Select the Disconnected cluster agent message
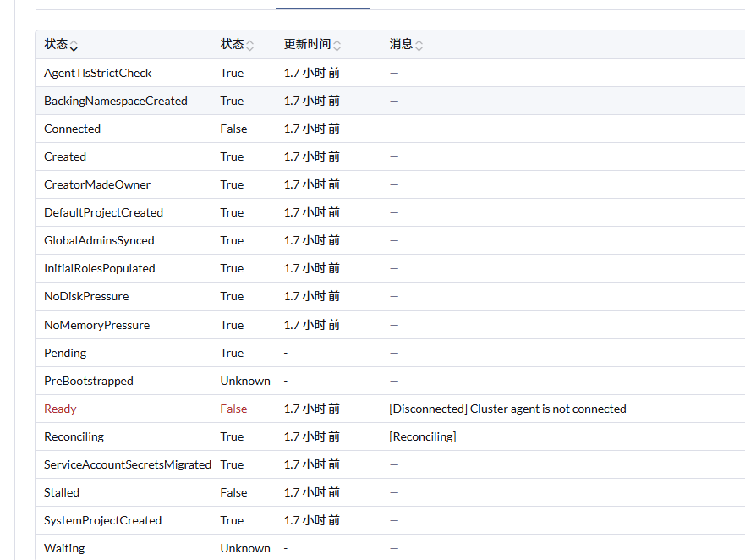The width and height of the screenshot is (745, 560). (507, 409)
